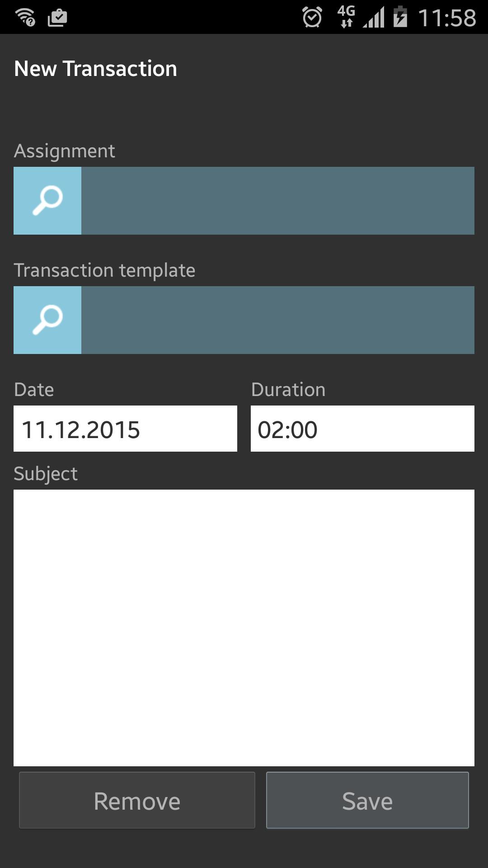Open the Assignment selection field
The height and width of the screenshot is (868, 488).
(x=277, y=201)
